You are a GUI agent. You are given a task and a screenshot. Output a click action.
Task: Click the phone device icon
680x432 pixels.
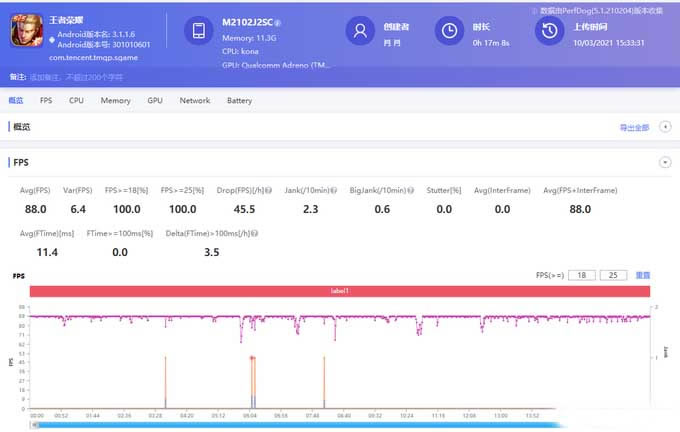click(200, 31)
